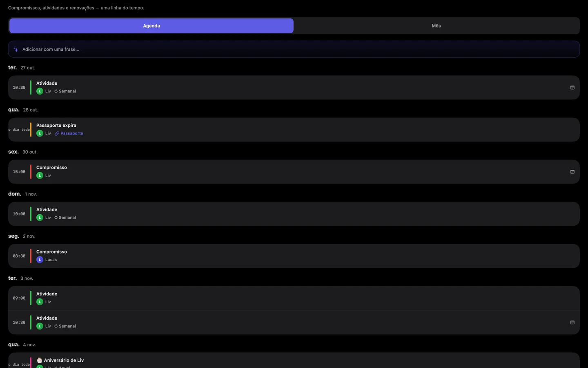
Task: Open the 09:00 Atividade event title
Action: click(47, 294)
